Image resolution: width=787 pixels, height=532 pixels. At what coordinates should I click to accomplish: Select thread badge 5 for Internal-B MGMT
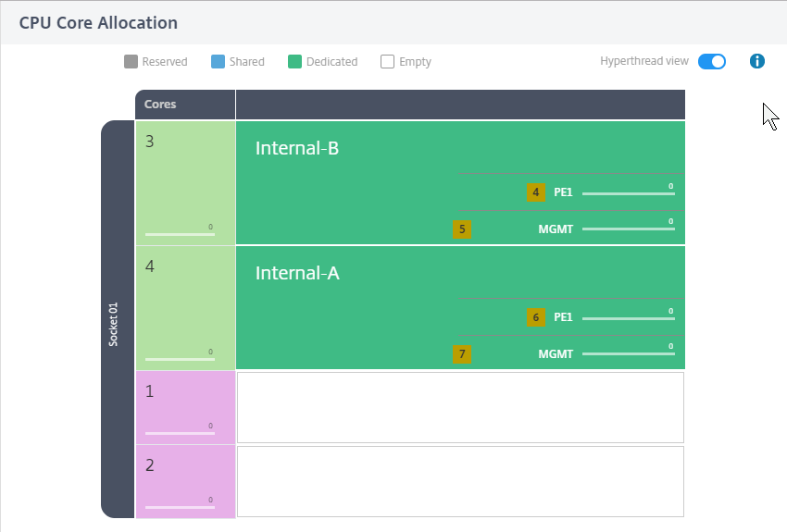pyautogui.click(x=462, y=229)
